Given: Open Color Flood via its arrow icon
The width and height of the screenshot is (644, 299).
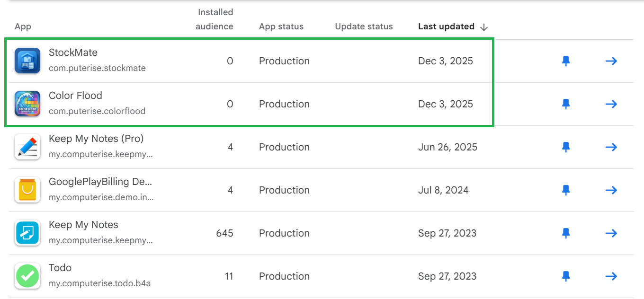Looking at the screenshot, I should point(611,104).
